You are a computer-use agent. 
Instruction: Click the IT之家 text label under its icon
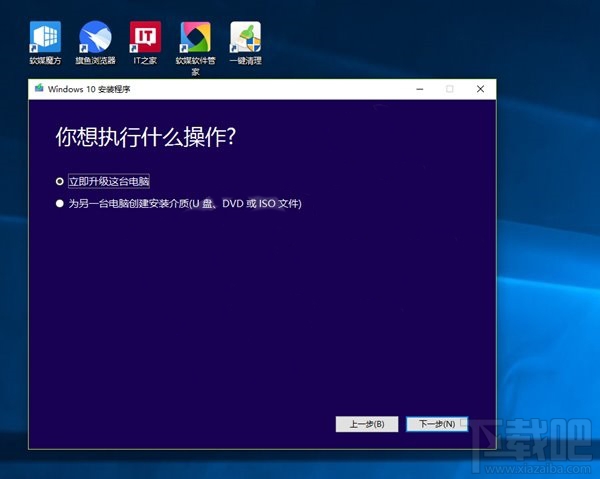[x=145, y=61]
